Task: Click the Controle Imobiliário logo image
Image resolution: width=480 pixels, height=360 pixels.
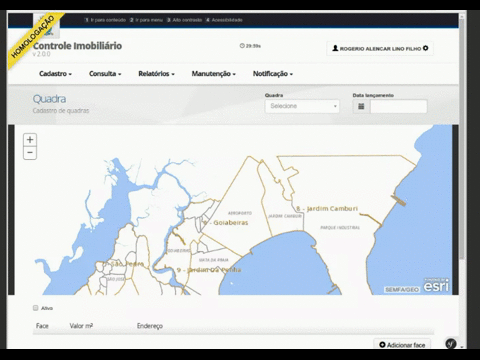Action: (47, 26)
